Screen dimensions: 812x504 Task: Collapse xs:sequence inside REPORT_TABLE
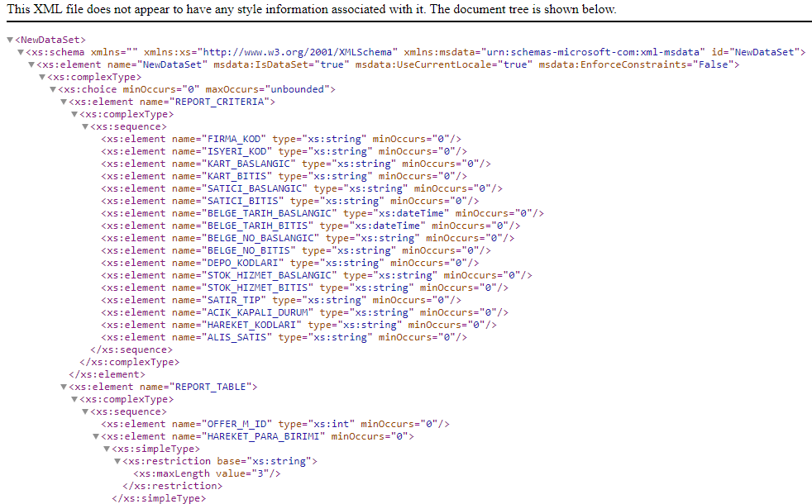pyautogui.click(x=85, y=411)
